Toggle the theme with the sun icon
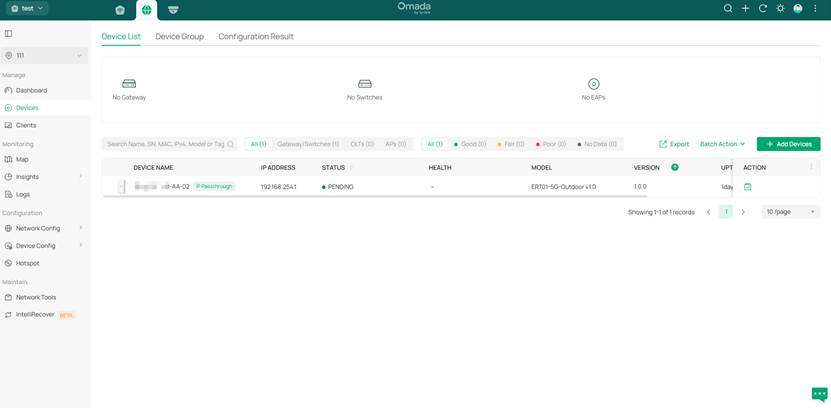 [780, 9]
